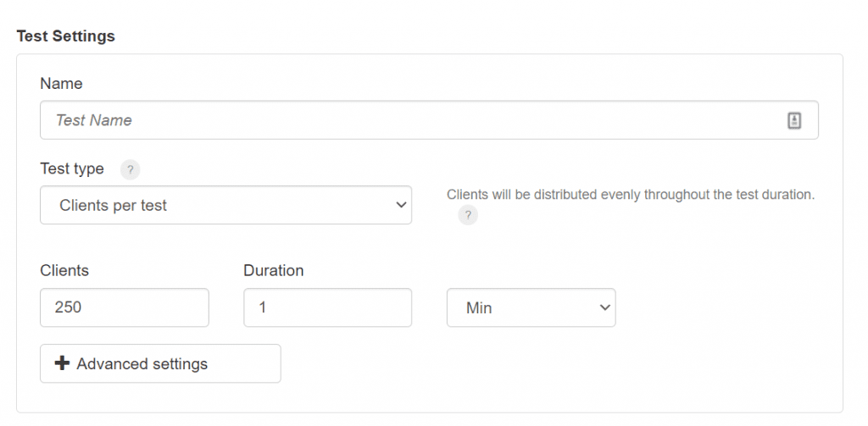Open help icon next to Test type
The width and height of the screenshot is (868, 426).
130,170
